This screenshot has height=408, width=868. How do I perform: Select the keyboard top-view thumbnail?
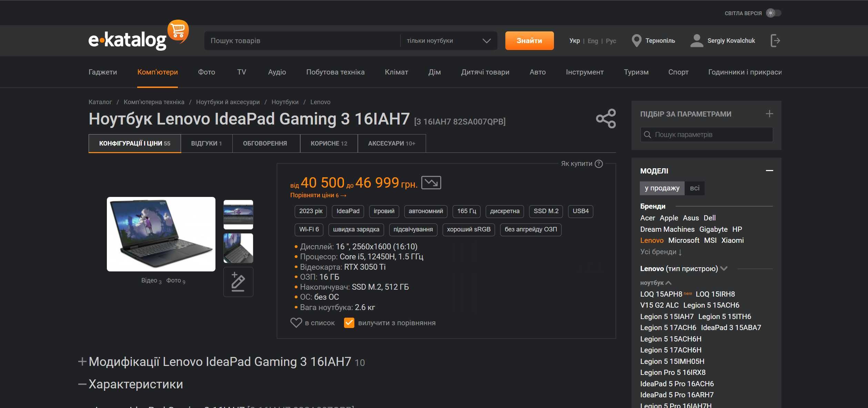click(238, 215)
